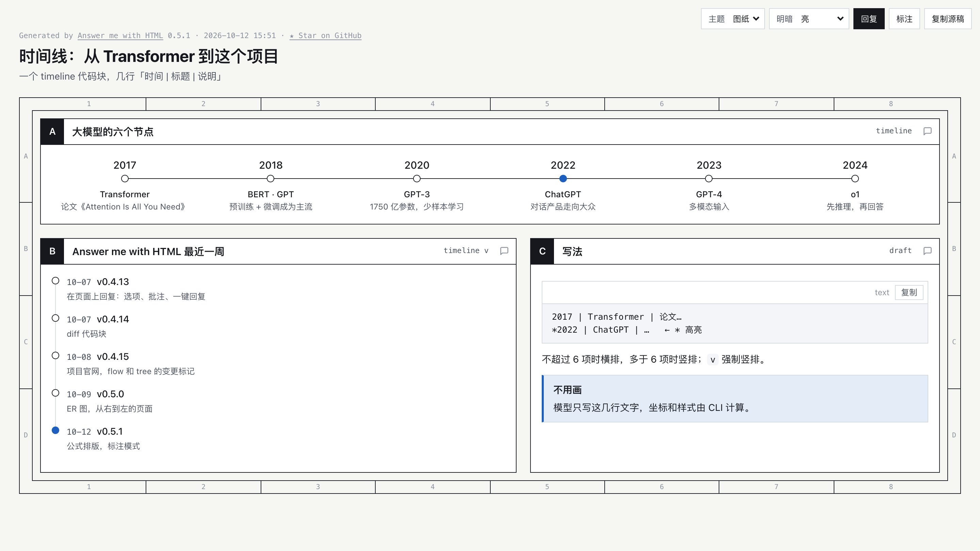Open comment icon on panel C header
This screenshot has height=551, width=980.
928,251
